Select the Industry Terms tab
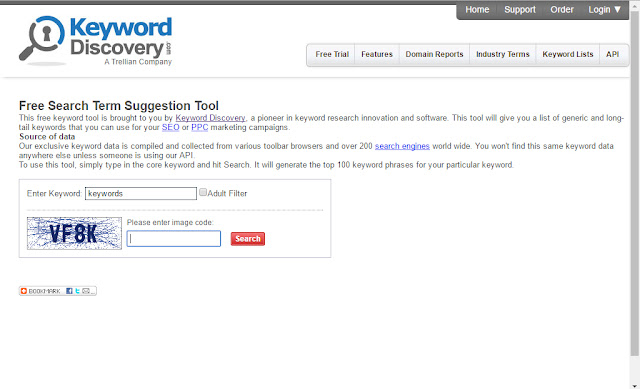Screen dimensions: 640x389 click(x=502, y=54)
